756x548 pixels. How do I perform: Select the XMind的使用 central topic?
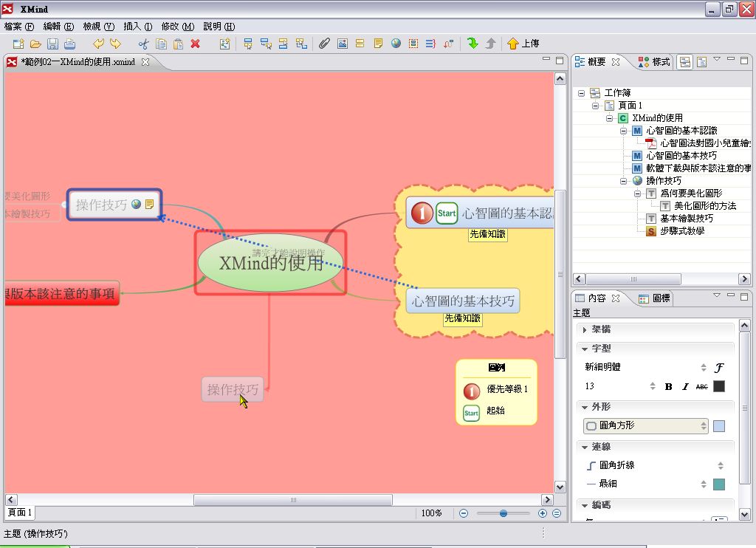click(x=271, y=263)
